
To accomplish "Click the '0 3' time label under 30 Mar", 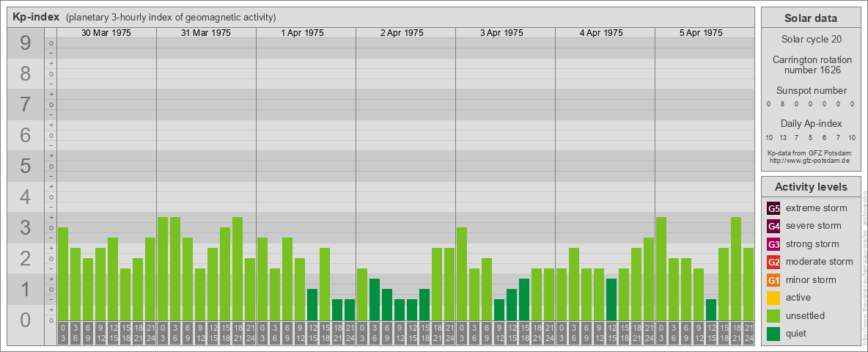I will (63, 334).
